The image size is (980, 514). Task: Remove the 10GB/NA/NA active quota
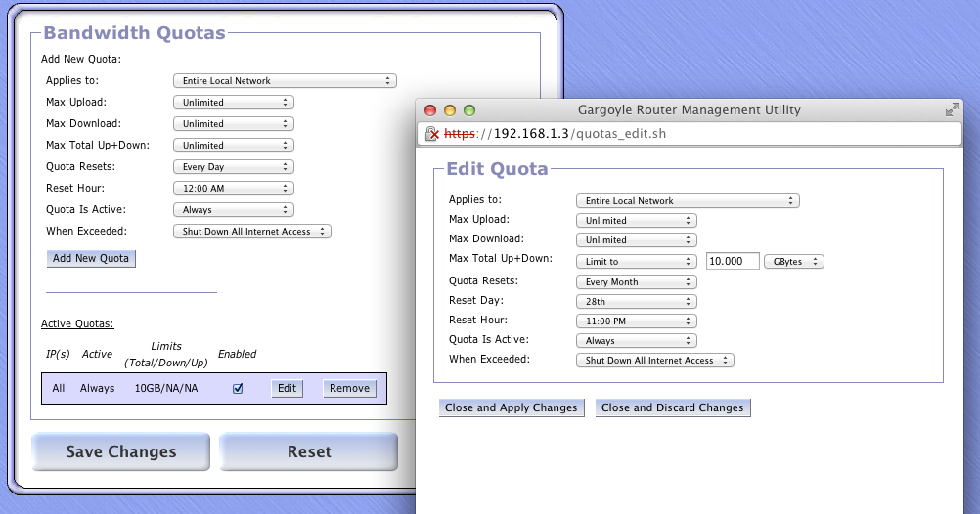(349, 389)
